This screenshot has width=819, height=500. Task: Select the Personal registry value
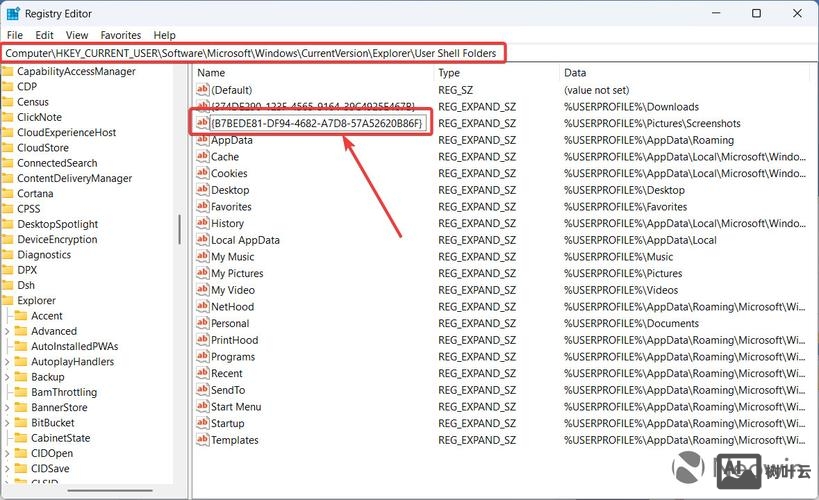click(230, 324)
